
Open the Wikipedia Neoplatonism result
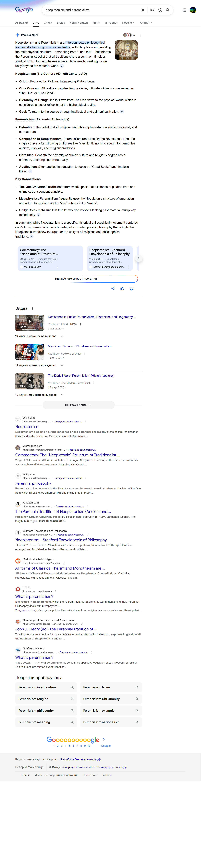coord(27,427)
